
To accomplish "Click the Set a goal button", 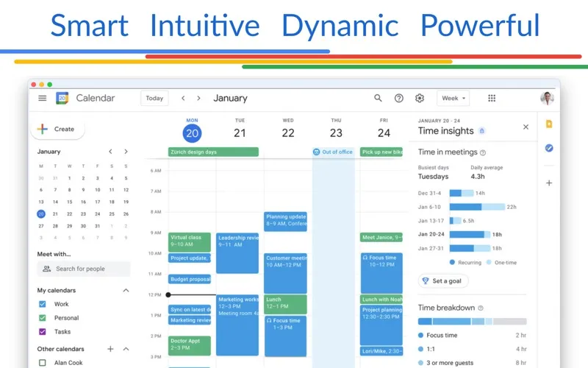I will click(x=443, y=281).
